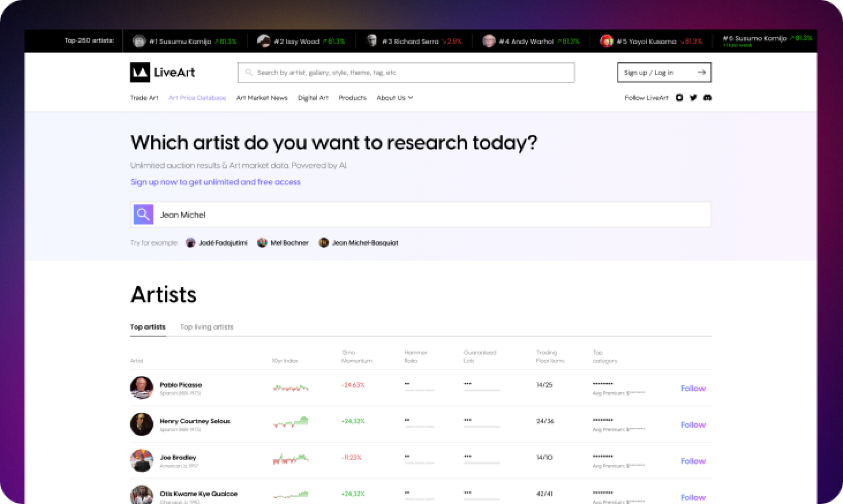Click Andy Warhol avatar in ticker
Screen dimensions: 843x504
[x=489, y=41]
